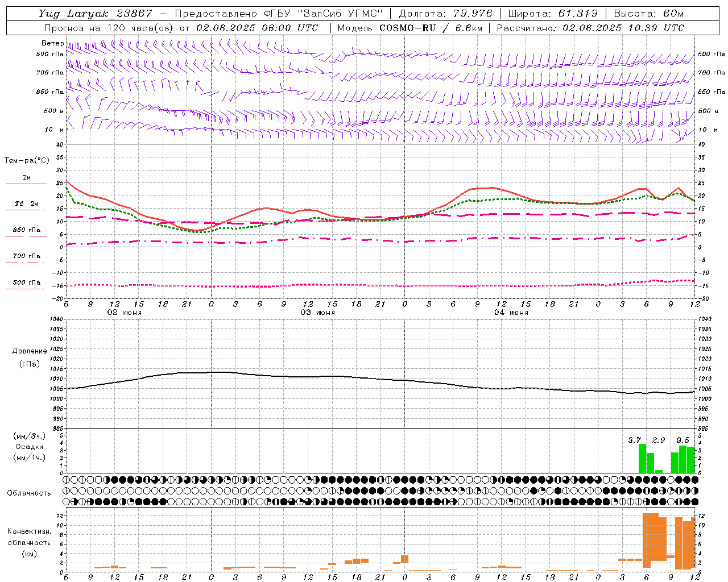Click the green dashed sample under 'Td 2м'
Image resolution: width=728 pixels, height=582 pixels.
click(x=26, y=210)
